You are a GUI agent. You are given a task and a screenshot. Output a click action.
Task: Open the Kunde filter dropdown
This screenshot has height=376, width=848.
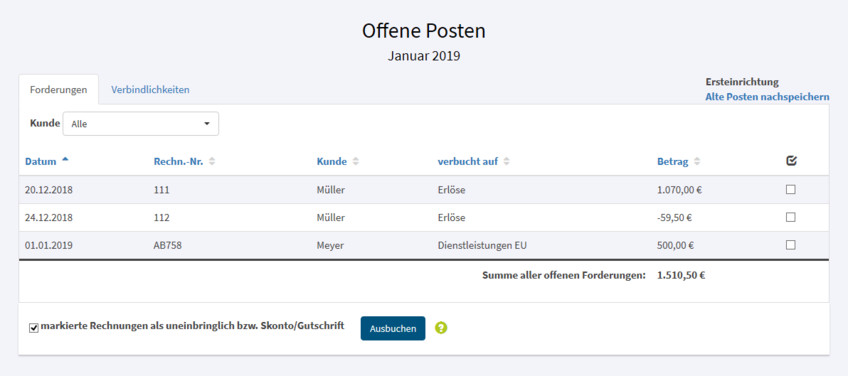[x=141, y=124]
